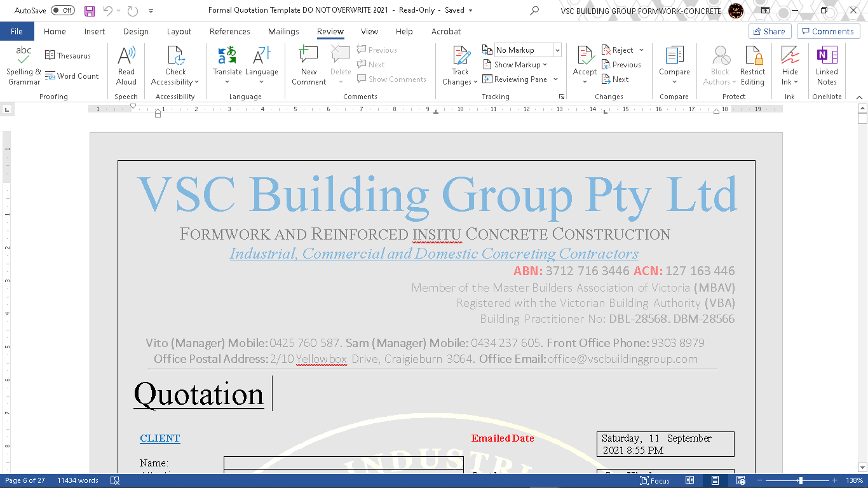Screen dimensions: 868x488
Task: Open Spelling & Grammar check
Action: point(24,65)
